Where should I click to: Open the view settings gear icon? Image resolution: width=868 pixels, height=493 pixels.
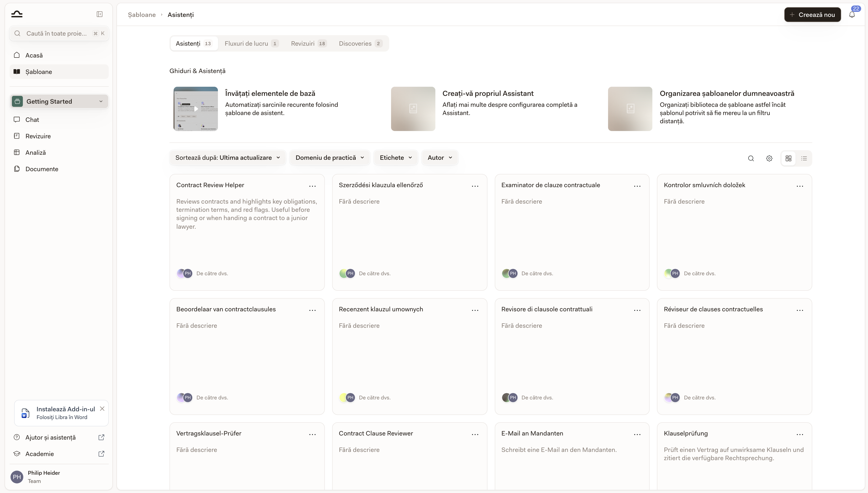pos(769,158)
